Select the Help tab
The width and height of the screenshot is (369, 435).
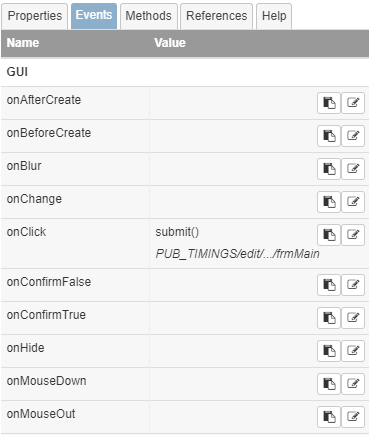click(274, 16)
